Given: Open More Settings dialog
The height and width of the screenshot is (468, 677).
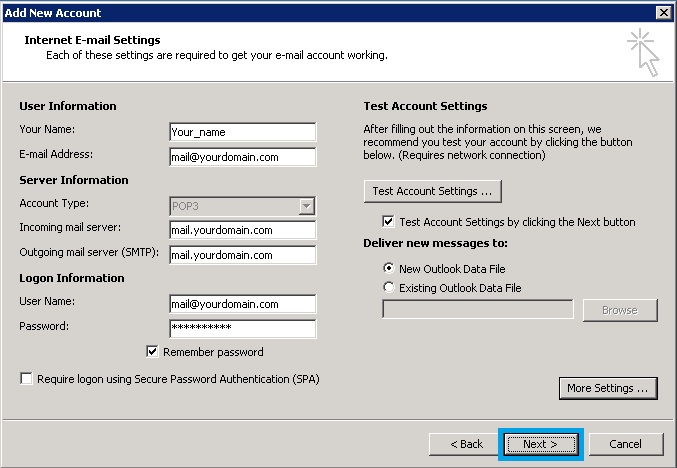Looking at the screenshot, I should click(x=608, y=388).
